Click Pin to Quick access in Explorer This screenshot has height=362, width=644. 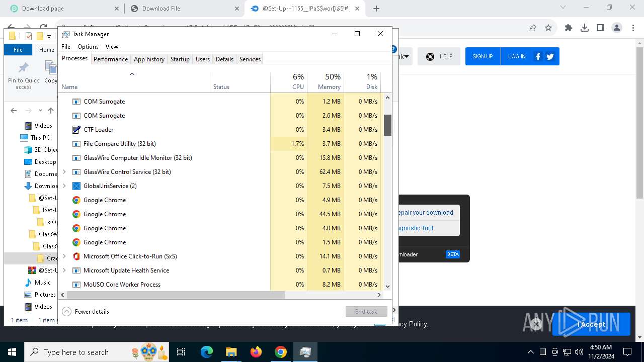pyautogui.click(x=24, y=76)
